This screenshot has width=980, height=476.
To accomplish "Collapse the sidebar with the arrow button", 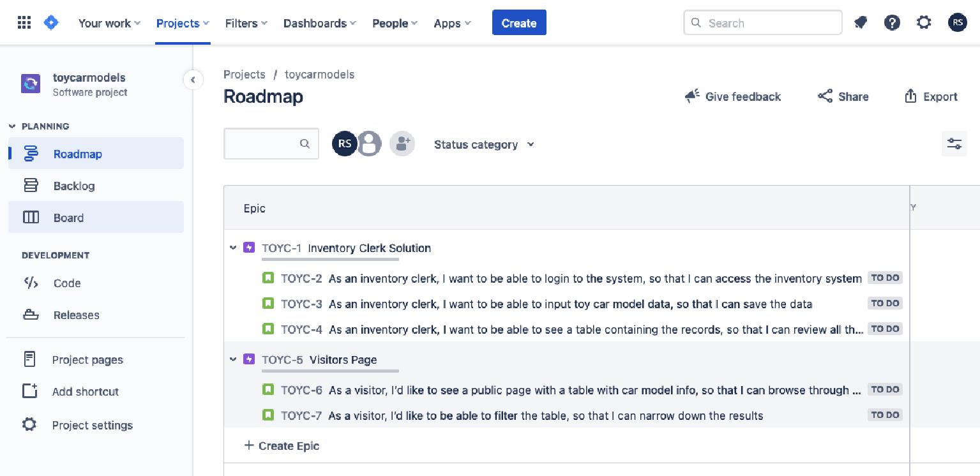I will [193, 80].
